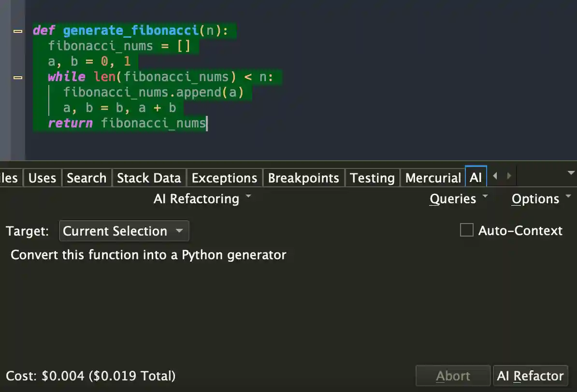
Task: Open the Options dropdown menu
Action: [x=540, y=199]
